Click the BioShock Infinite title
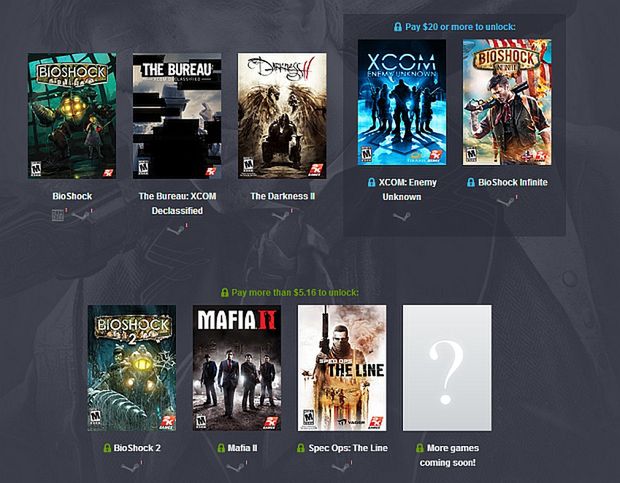The image size is (620, 483). 513,182
